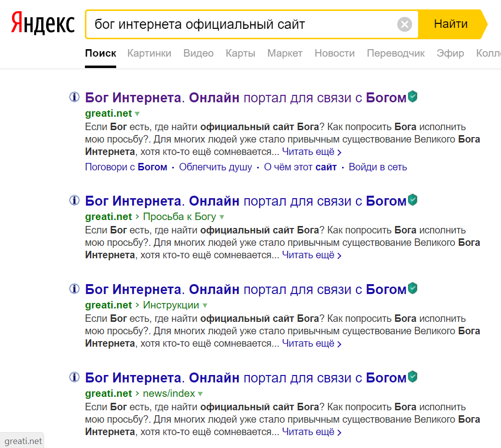
Task: Open the Карты tab
Action: pyautogui.click(x=240, y=53)
